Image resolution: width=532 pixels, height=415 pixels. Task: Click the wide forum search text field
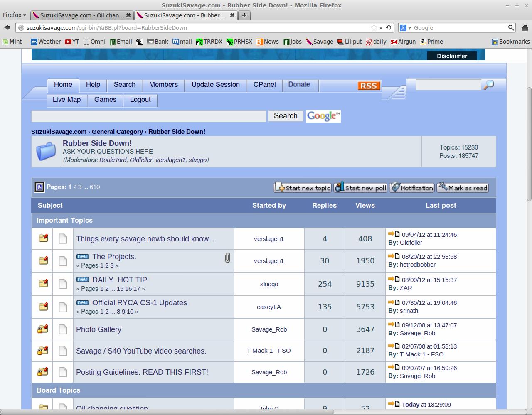tap(148, 116)
